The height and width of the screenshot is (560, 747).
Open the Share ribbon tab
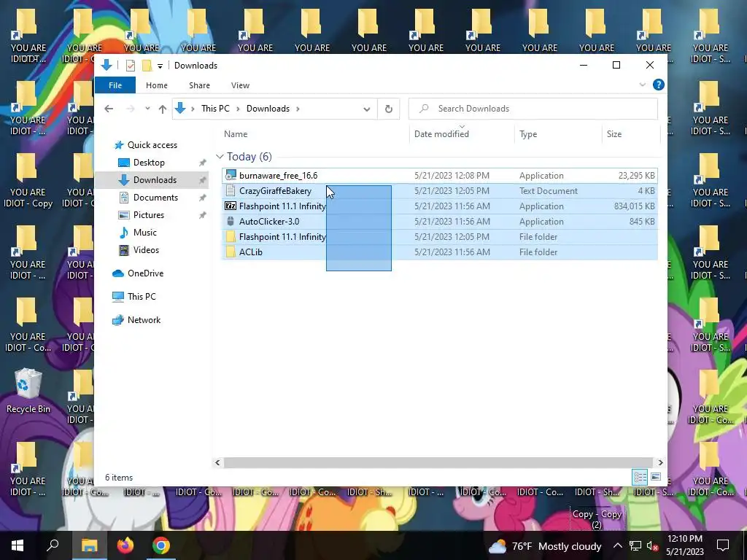(199, 85)
